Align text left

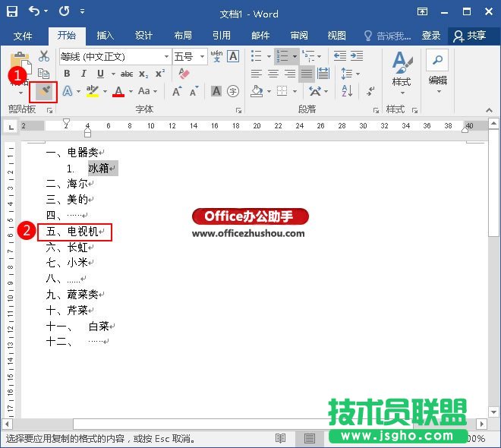point(257,74)
